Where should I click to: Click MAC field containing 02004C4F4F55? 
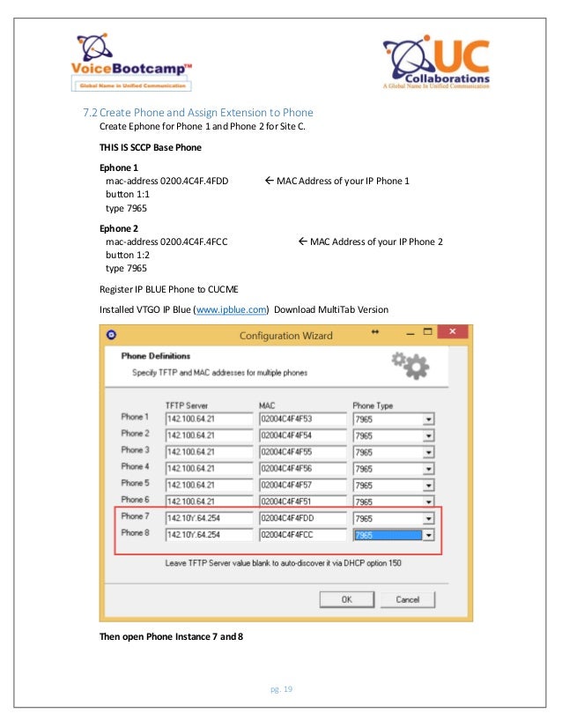(x=302, y=452)
